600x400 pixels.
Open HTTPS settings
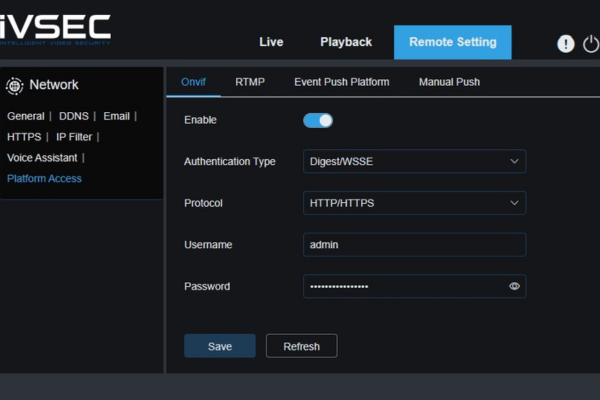24,137
